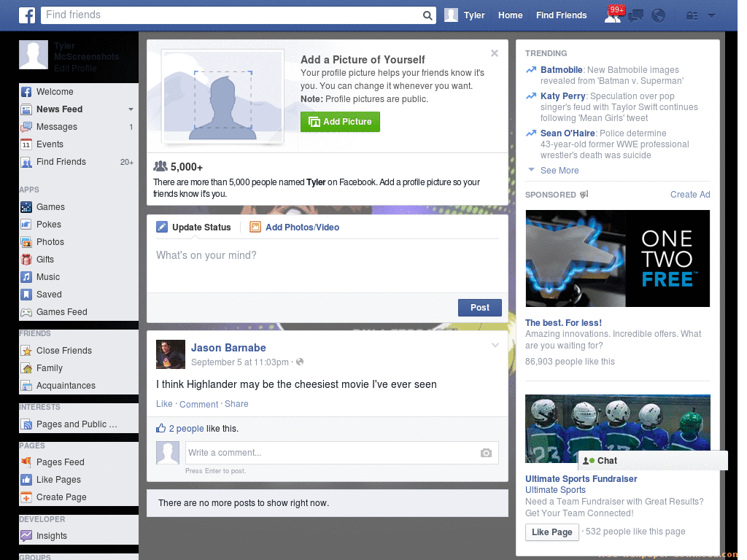Click the green Add Picture button

[340, 122]
